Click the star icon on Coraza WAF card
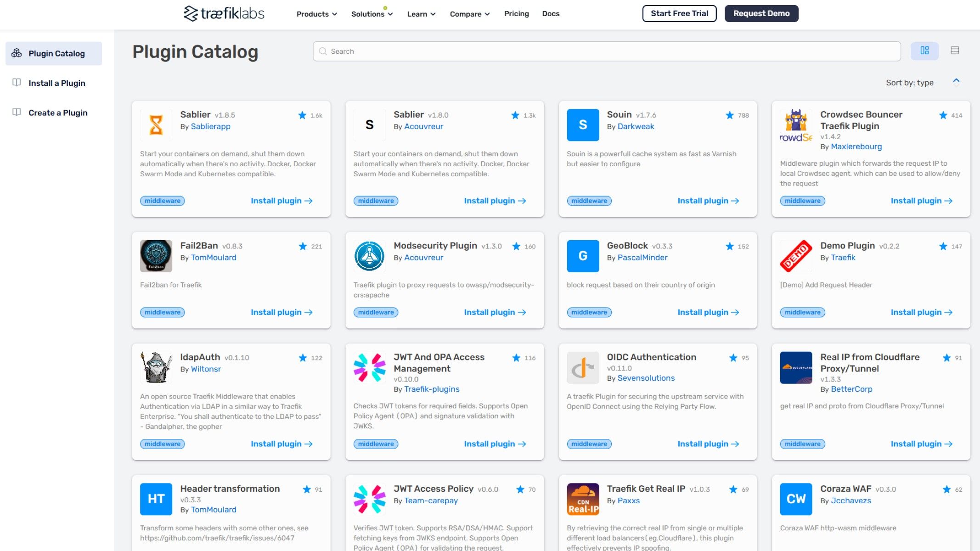Viewport: 980px width, 551px height. tap(946, 489)
